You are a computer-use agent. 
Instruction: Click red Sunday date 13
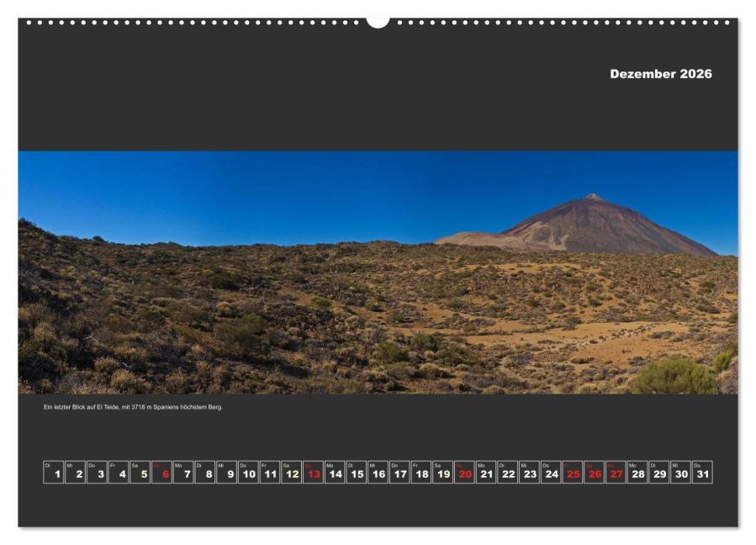coord(313,472)
